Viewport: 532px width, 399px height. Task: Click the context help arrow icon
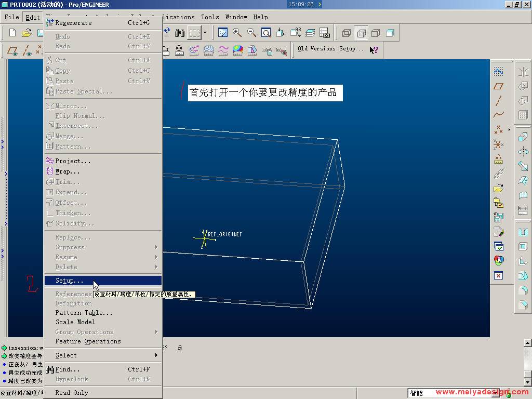tap(374, 50)
